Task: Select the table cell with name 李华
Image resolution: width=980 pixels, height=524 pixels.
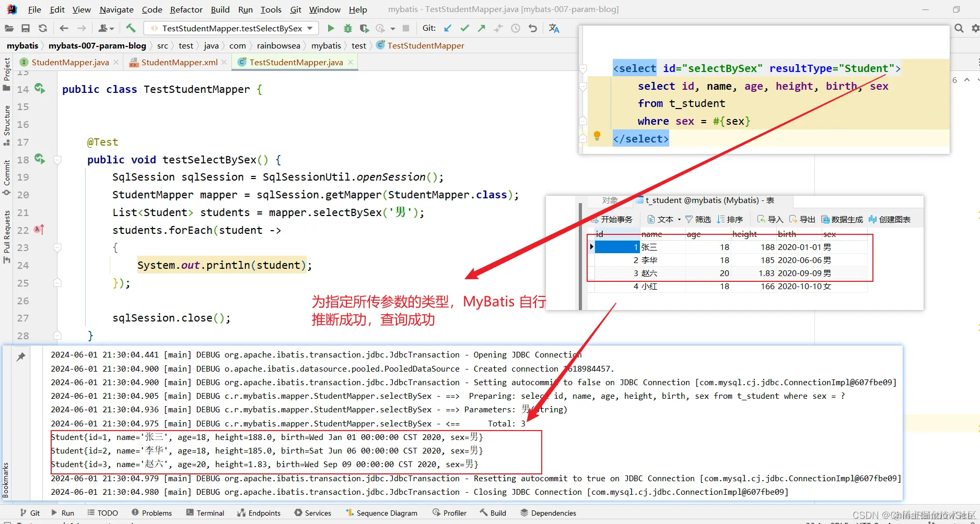Action: pyautogui.click(x=662, y=260)
